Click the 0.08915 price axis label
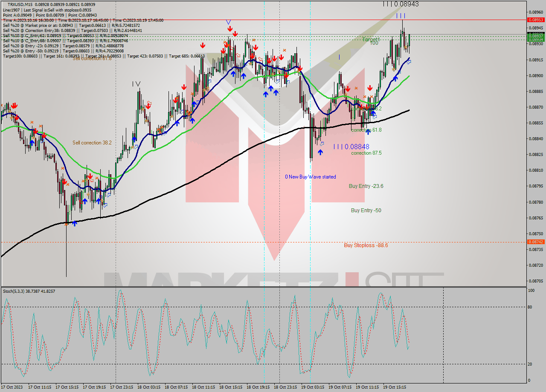 pyautogui.click(x=536, y=60)
